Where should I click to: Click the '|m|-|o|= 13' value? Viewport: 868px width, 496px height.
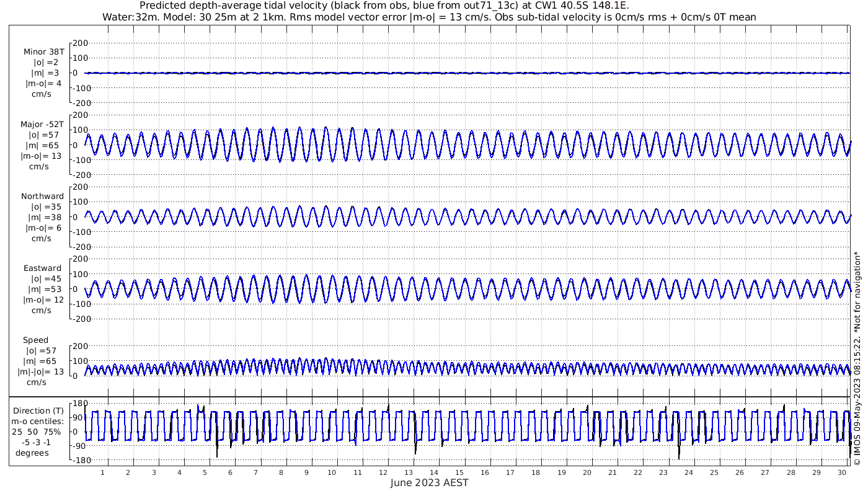click(x=41, y=372)
